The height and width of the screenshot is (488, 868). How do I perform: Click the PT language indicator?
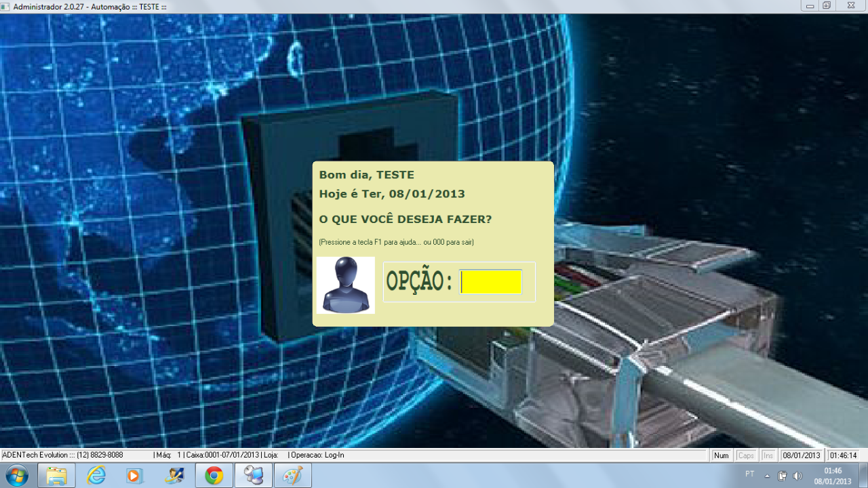(x=749, y=474)
